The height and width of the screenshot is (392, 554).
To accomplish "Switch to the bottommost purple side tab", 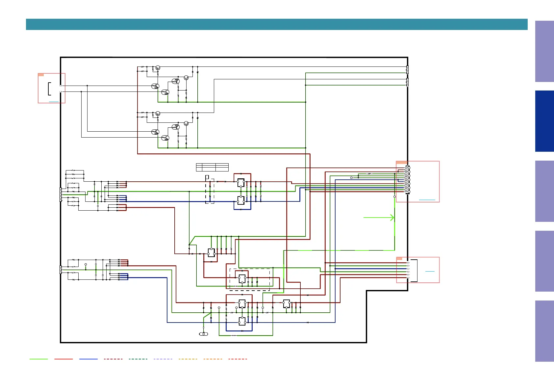I will pyautogui.click(x=544, y=331).
